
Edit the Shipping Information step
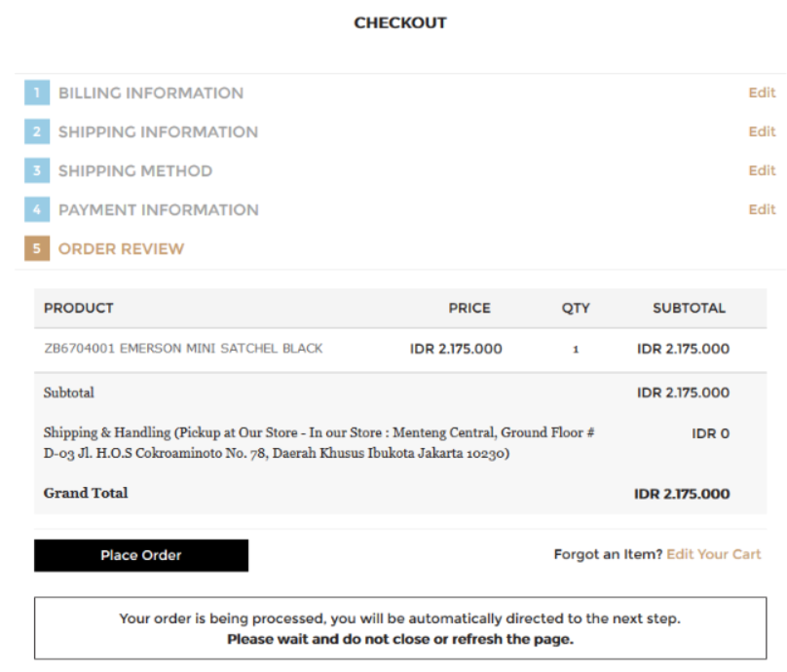(762, 131)
